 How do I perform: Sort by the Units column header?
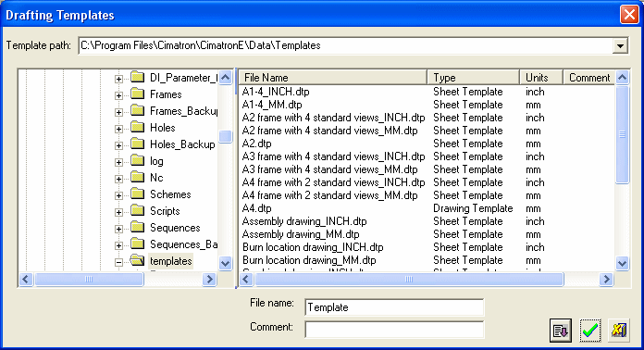point(541,78)
